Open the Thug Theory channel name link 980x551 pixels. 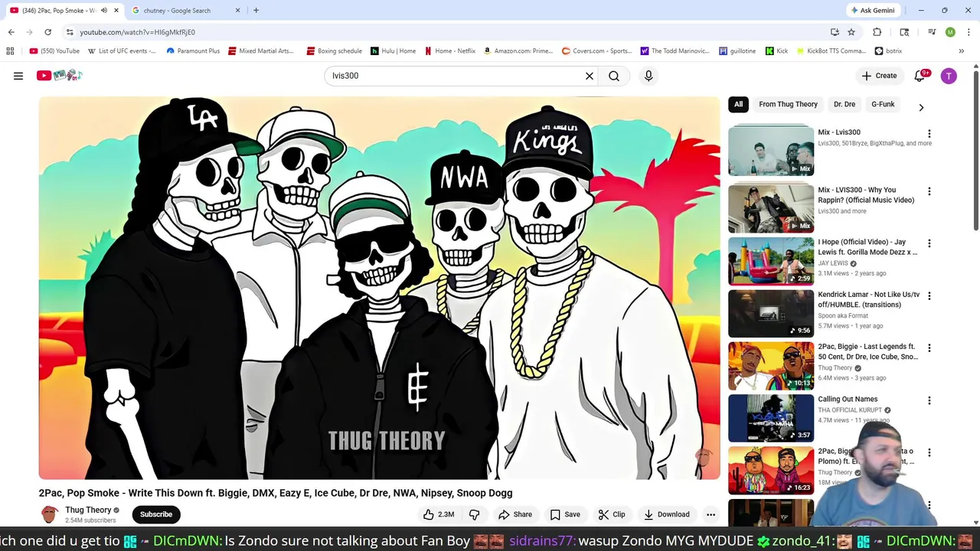(x=88, y=510)
